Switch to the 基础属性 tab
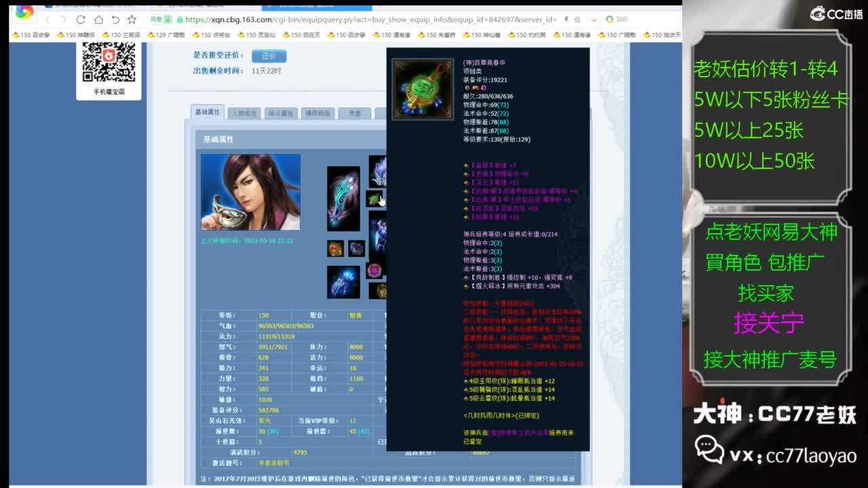Screen dimensions: 868x488 tap(208, 113)
